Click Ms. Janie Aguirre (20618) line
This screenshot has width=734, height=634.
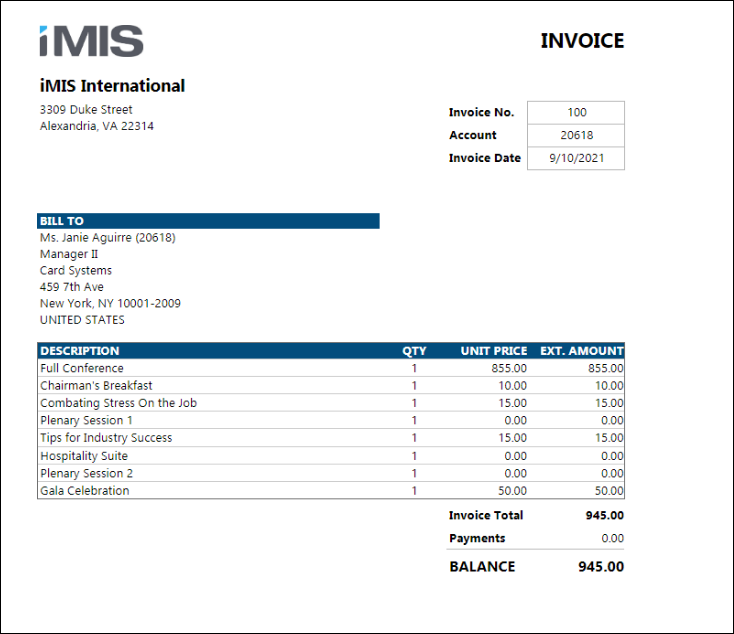pos(108,238)
